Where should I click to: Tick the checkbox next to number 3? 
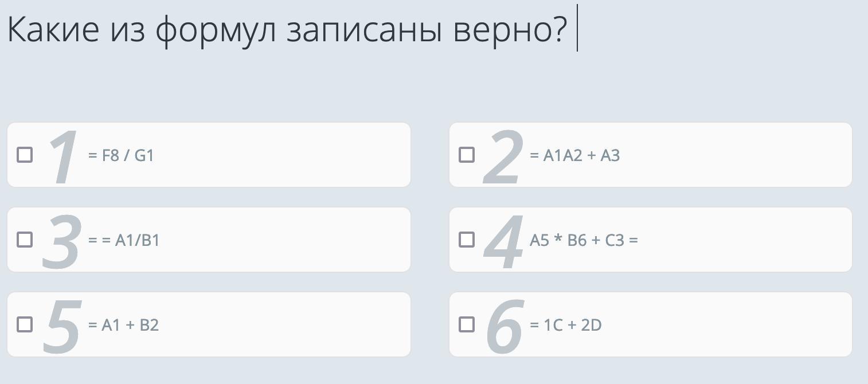pos(25,240)
